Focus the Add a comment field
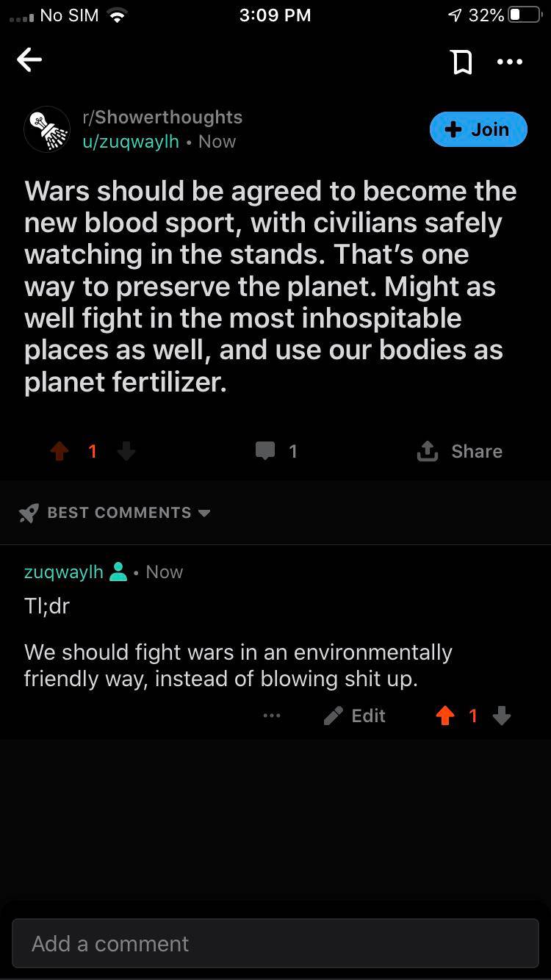The width and height of the screenshot is (551, 980). pyautogui.click(x=275, y=943)
